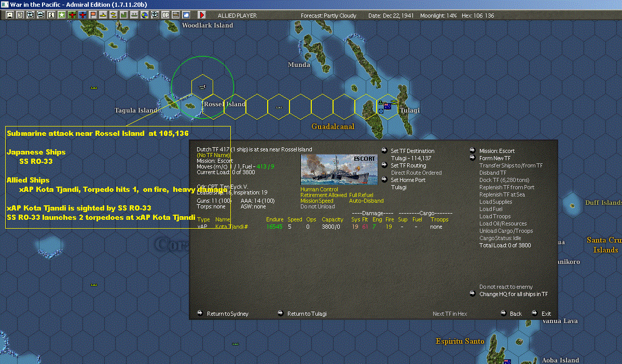This screenshot has width=622, height=364.
Task: Open the save game icon in toolbar
Action: coord(10,15)
